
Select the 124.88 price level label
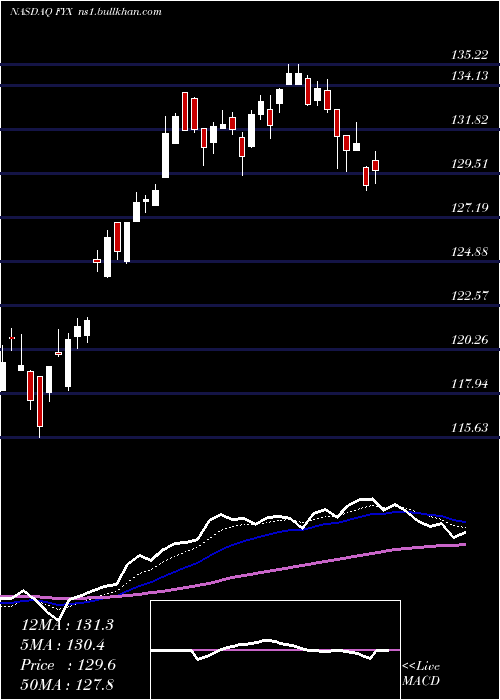pos(470,252)
